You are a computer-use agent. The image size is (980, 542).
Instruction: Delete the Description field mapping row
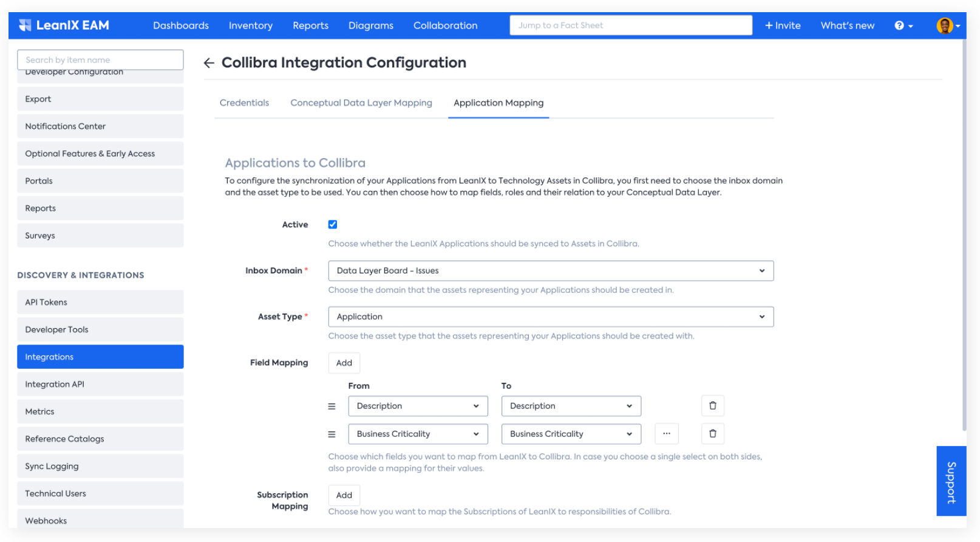[713, 406]
